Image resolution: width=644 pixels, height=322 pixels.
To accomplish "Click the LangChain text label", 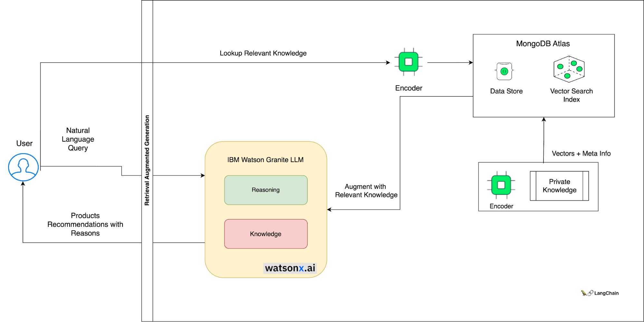I will [x=606, y=293].
